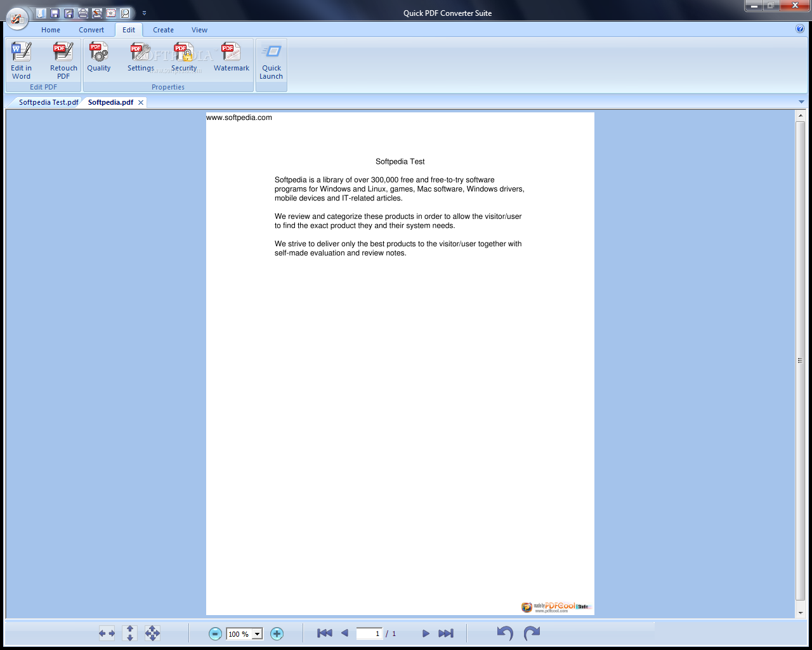Switch to the Softpedia Test.pdf document tab
The image size is (812, 650).
click(48, 102)
